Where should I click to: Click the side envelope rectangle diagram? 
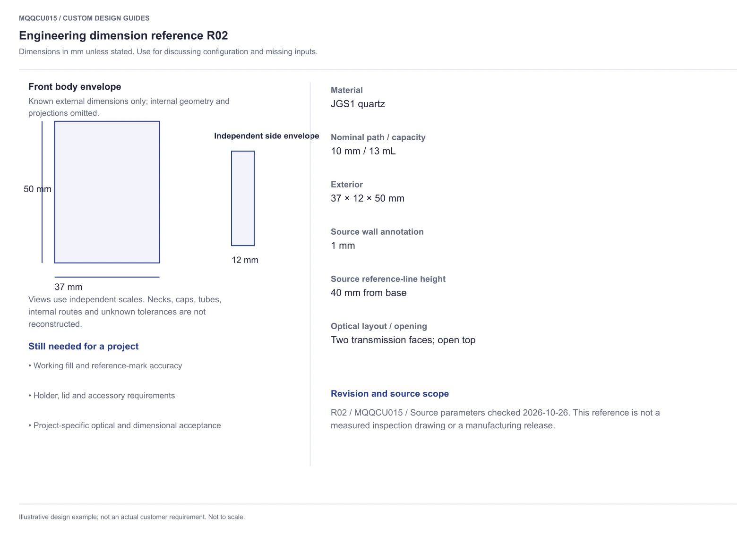(x=243, y=198)
